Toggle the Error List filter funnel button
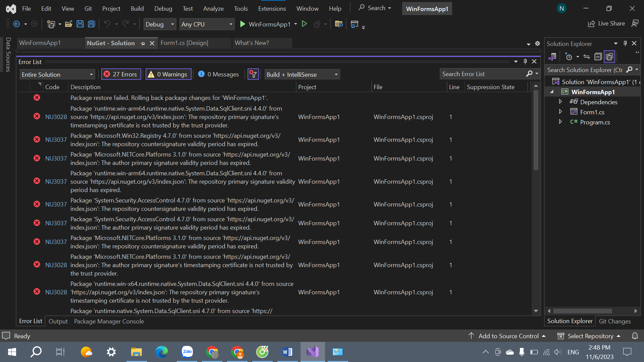The image size is (644, 362). click(253, 74)
